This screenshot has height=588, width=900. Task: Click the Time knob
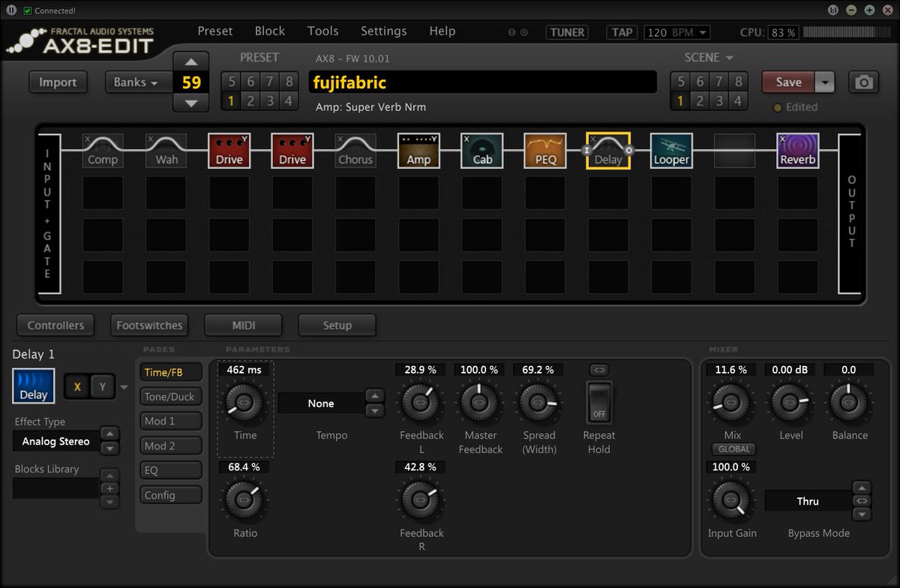click(x=245, y=403)
